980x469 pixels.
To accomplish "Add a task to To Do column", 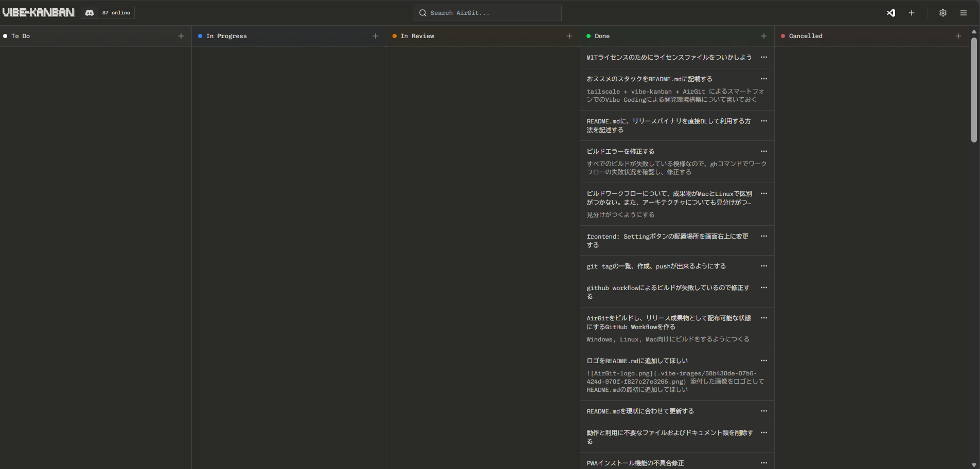I will (181, 36).
